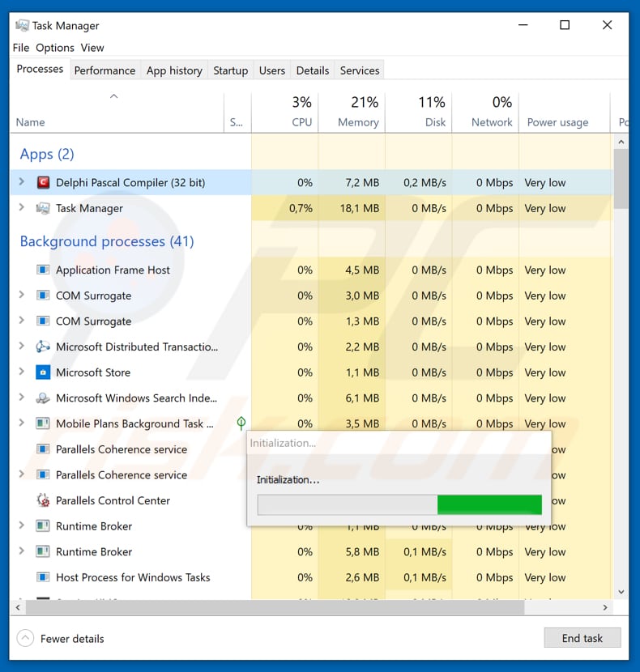Viewport: 640px width, 672px height.
Task: Click the 6,1 MB memory value
Action: (362, 398)
